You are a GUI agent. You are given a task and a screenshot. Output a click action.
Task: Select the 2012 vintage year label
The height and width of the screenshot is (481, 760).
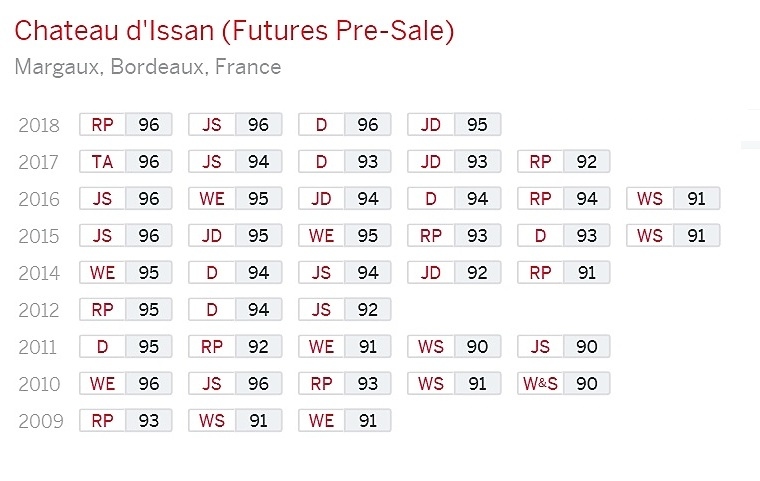pyautogui.click(x=40, y=310)
